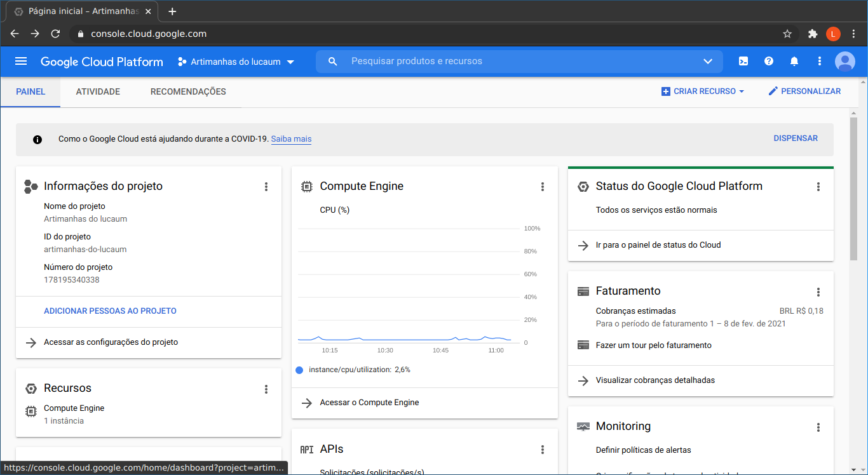Click the Compute Engine resource link in Recursos
868x475 pixels.
74,408
